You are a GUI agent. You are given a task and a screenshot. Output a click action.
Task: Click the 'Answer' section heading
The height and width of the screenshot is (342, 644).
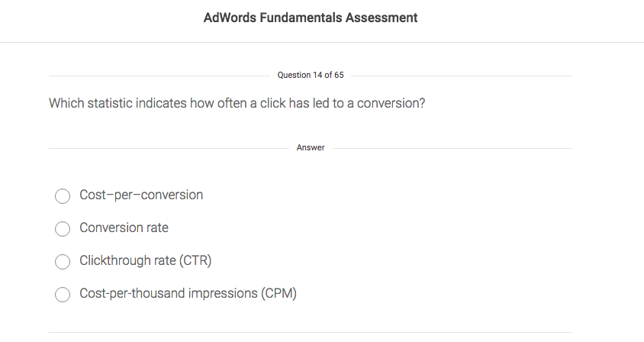click(311, 147)
